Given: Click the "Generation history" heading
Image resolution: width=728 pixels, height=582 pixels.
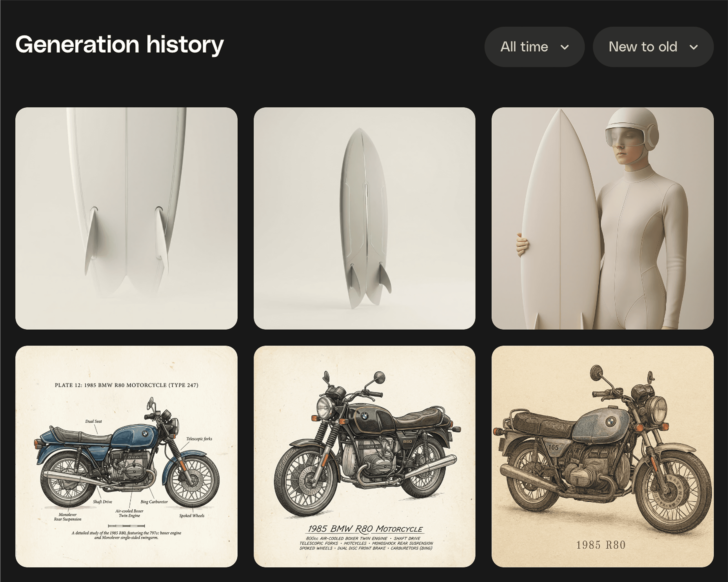Looking at the screenshot, I should click(x=119, y=45).
